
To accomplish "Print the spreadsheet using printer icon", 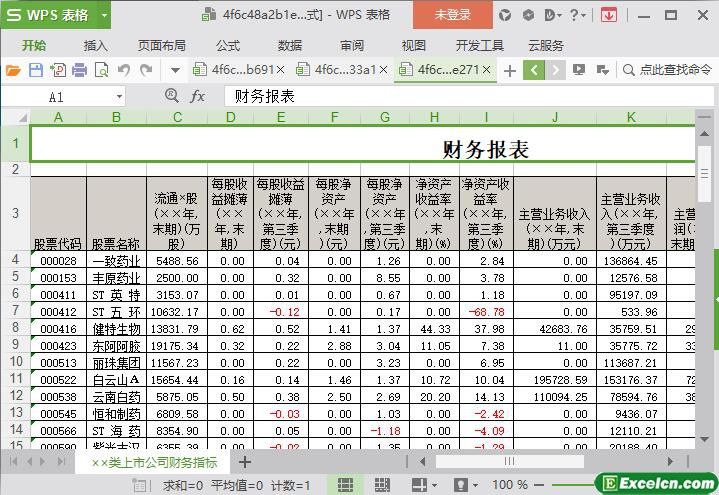I will [79, 70].
